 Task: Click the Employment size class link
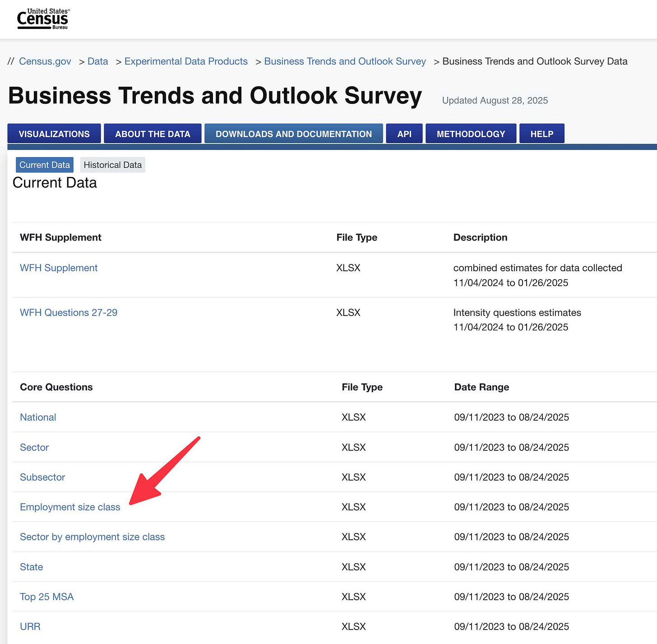70,507
